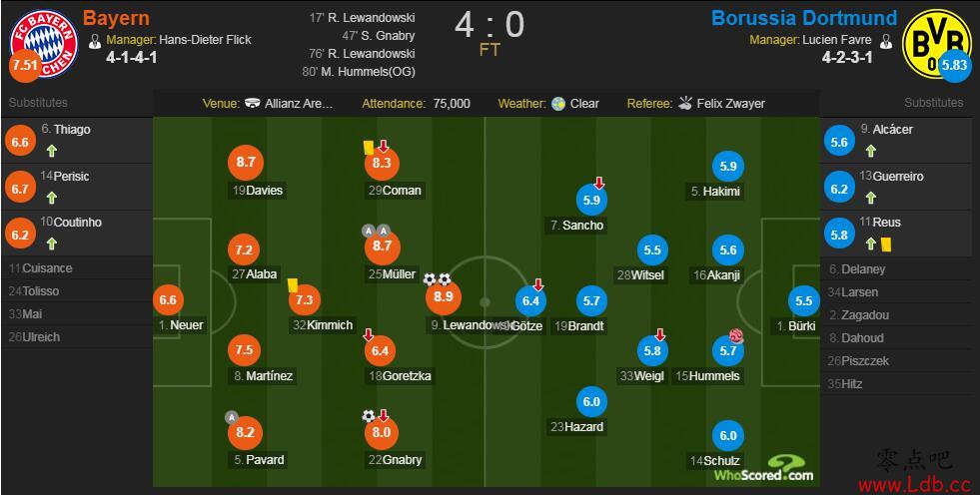Open the Borussia Dortmund team title

pyautogui.click(x=804, y=18)
